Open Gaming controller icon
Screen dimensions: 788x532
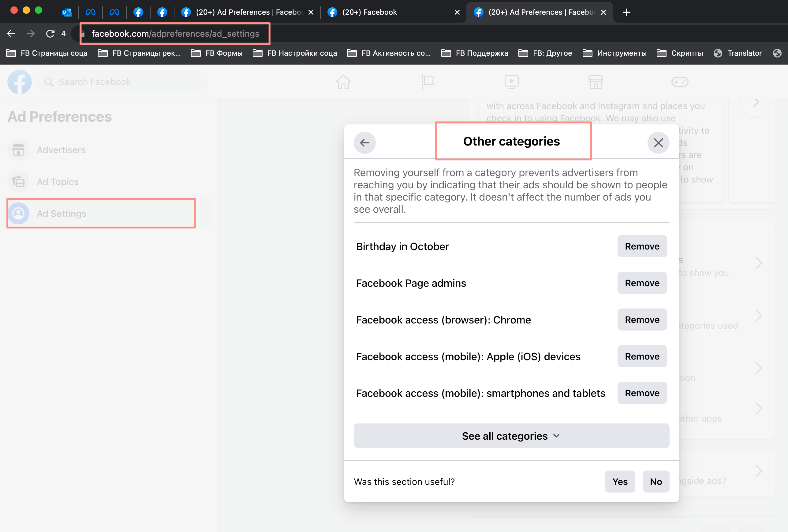(679, 82)
